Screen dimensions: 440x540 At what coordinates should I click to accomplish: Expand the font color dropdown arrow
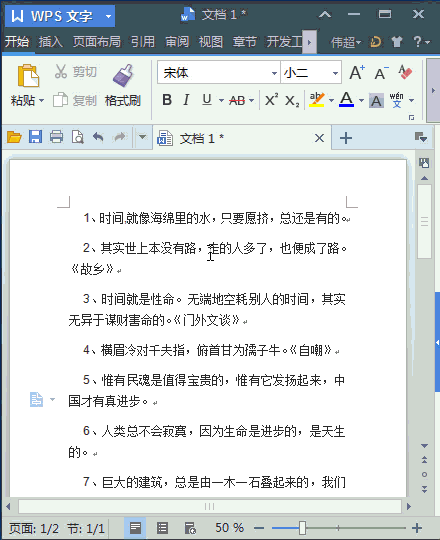click(x=361, y=101)
